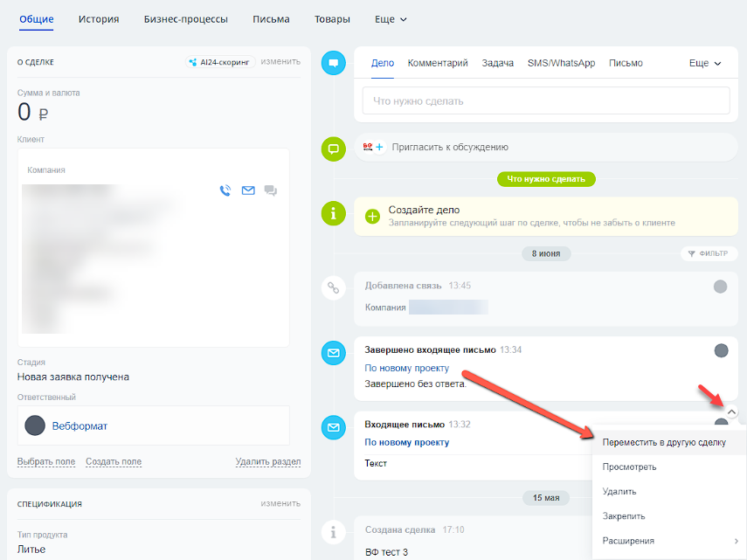Click the link icon beside Добавлена связь
This screenshot has width=747, height=560.
pos(333,287)
